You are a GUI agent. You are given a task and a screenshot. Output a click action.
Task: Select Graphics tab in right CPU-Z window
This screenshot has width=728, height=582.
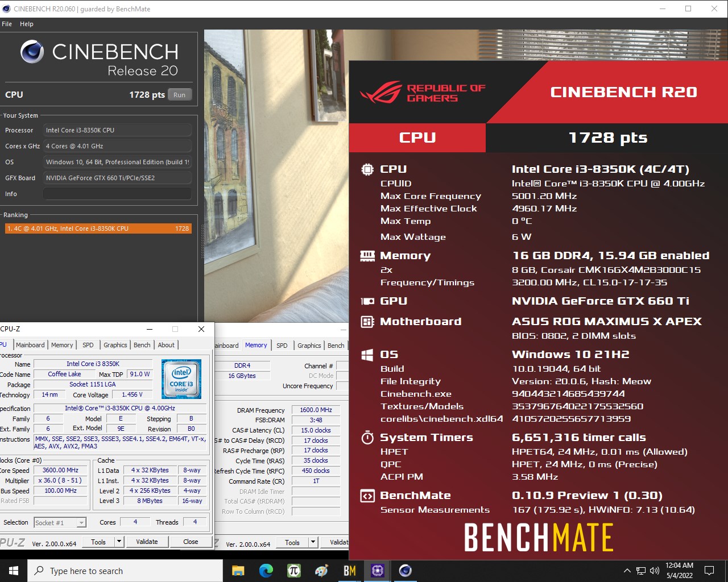click(309, 345)
